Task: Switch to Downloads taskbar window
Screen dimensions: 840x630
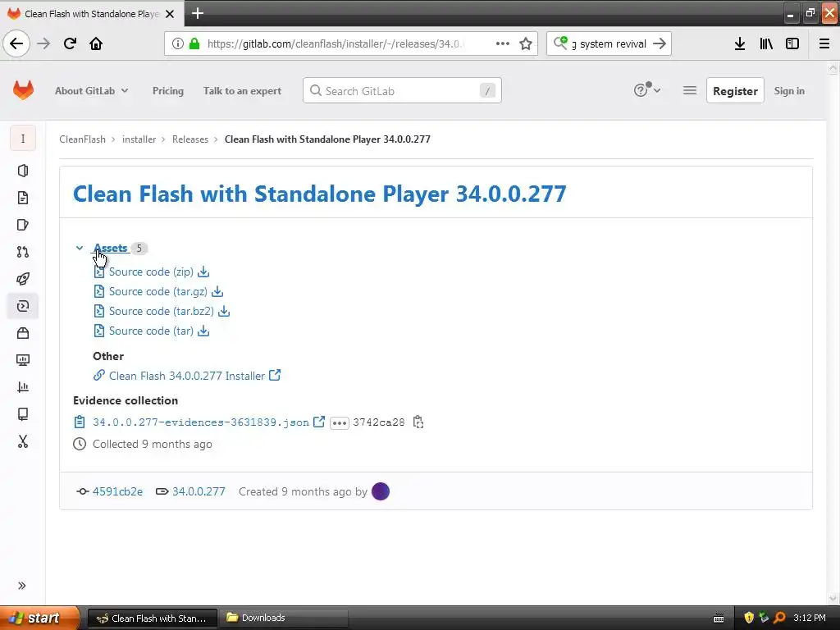Action: click(283, 619)
